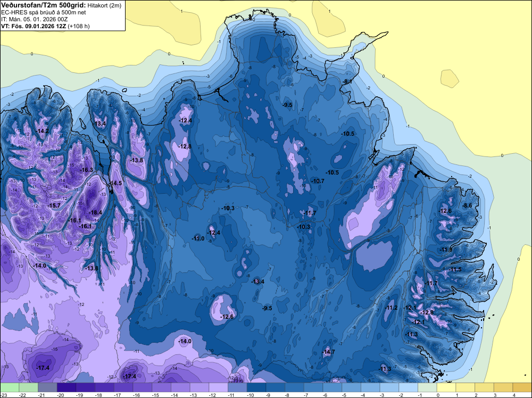
Task: Select pale yellow legend swatch between 0 and 1
Action: click(x=446, y=387)
